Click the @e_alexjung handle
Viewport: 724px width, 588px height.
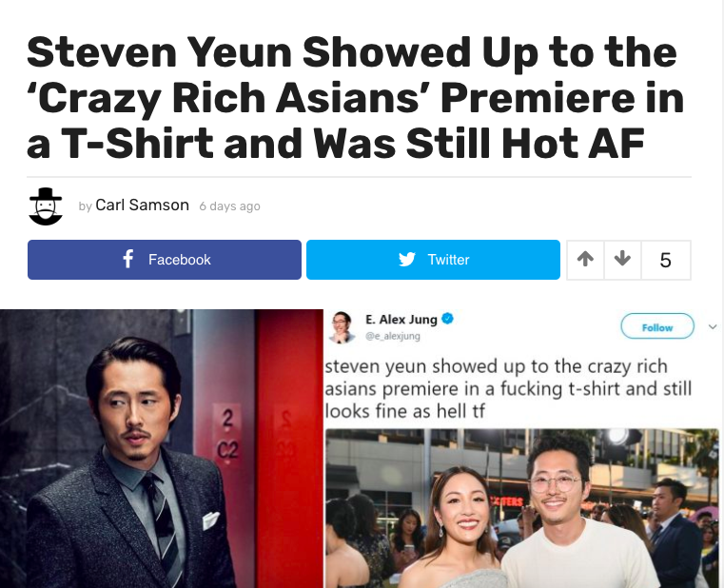393,336
